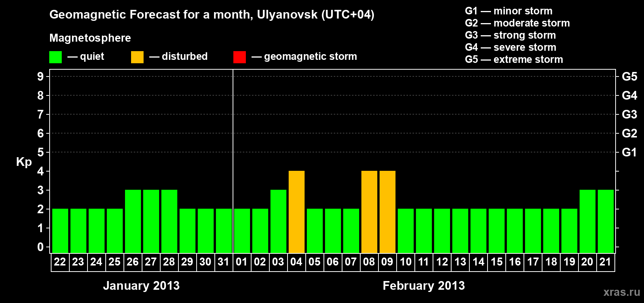The image size is (644, 303).
Task: Click the G4 label on right axis
Action: (x=630, y=95)
